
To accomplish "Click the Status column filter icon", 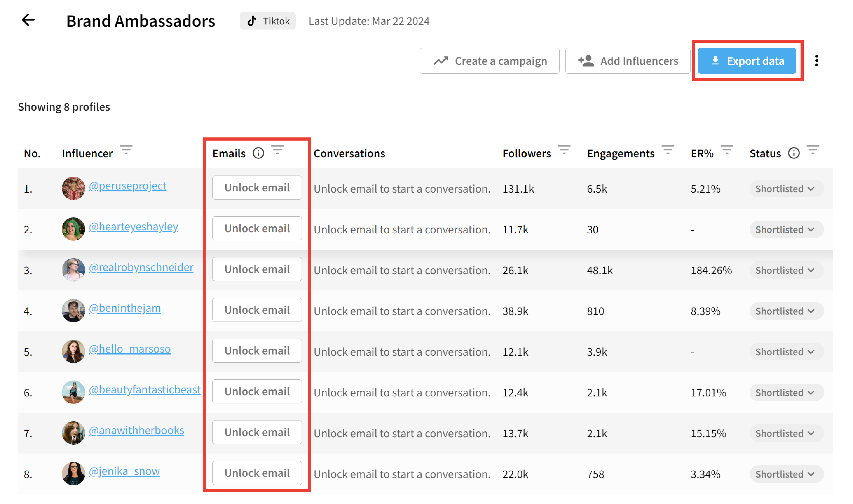I will [x=813, y=150].
